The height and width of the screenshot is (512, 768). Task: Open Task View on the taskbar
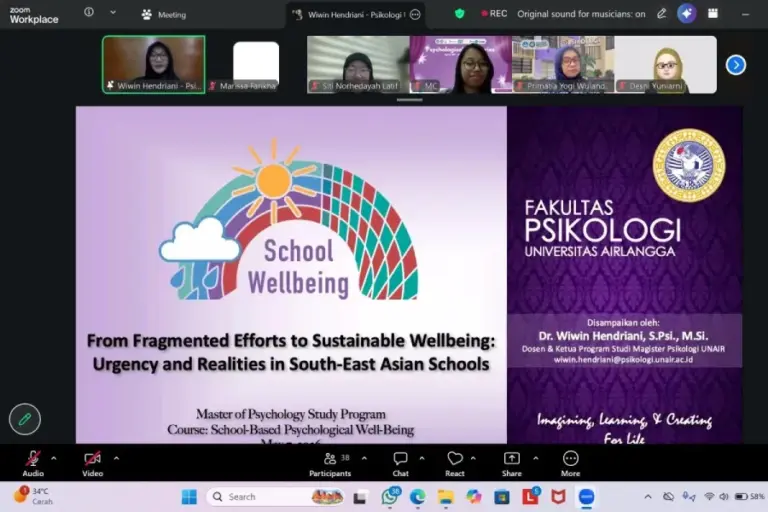tap(360, 497)
